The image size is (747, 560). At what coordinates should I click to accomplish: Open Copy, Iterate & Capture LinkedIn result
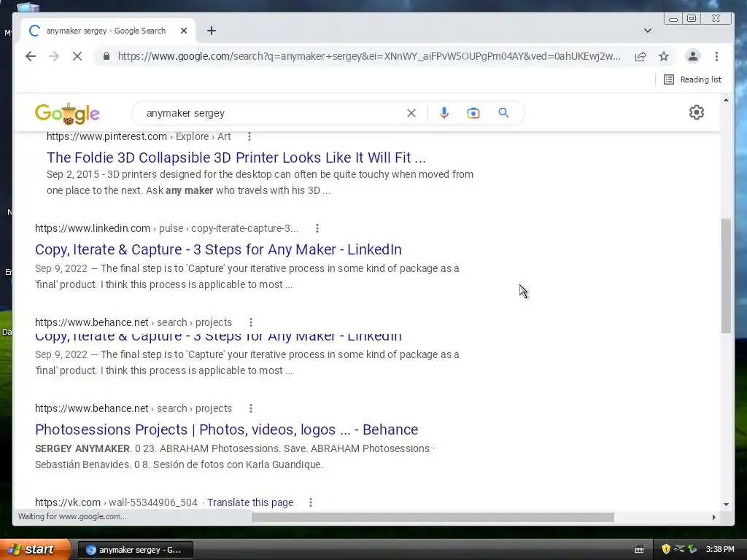coord(218,249)
